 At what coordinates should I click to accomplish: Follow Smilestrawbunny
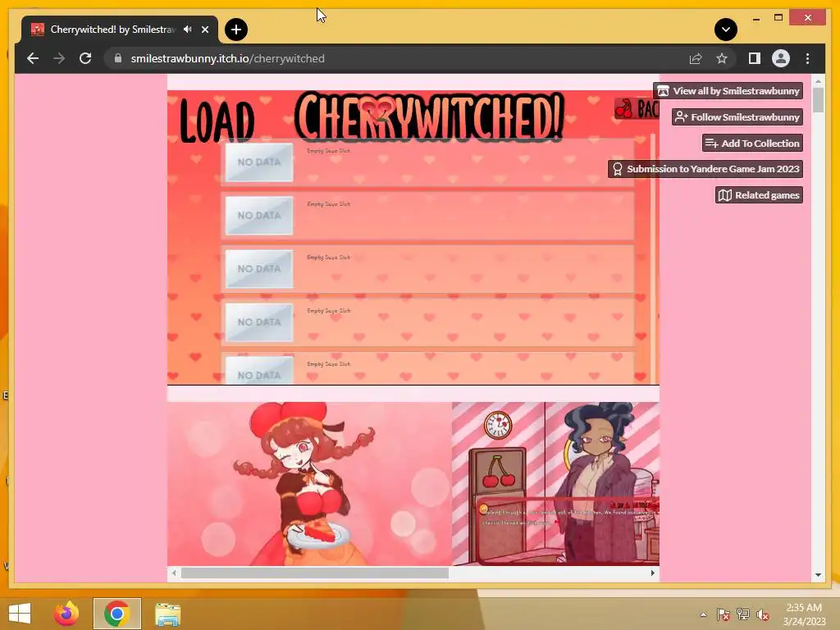[x=737, y=116]
